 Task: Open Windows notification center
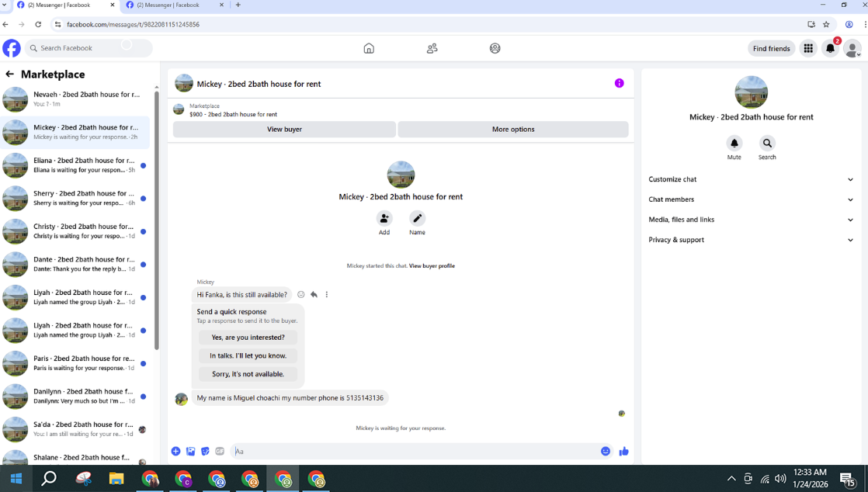[848, 479]
